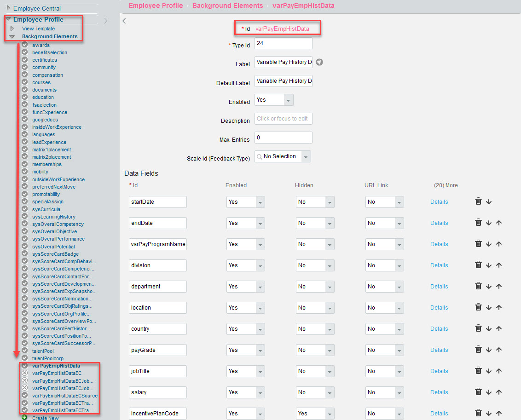Viewport: 521px width, 420px height.
Task: Select the certificates background element
Action: click(45, 60)
